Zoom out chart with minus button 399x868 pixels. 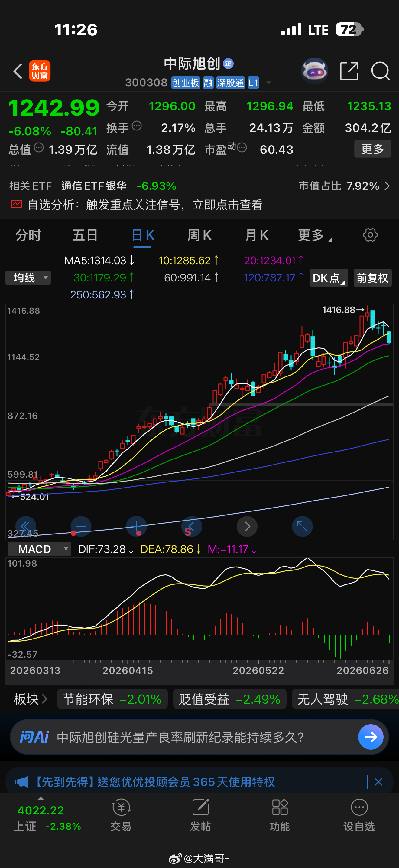pos(81,526)
